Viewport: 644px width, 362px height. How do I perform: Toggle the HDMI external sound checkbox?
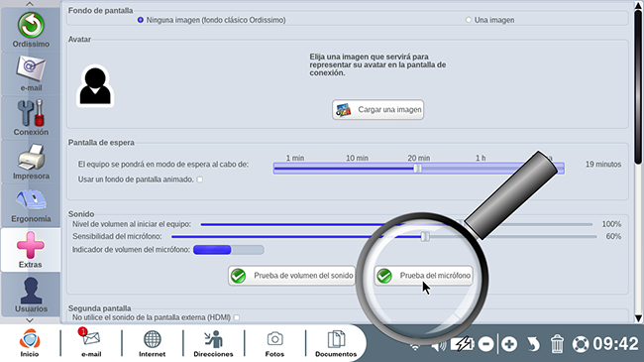tap(237, 317)
